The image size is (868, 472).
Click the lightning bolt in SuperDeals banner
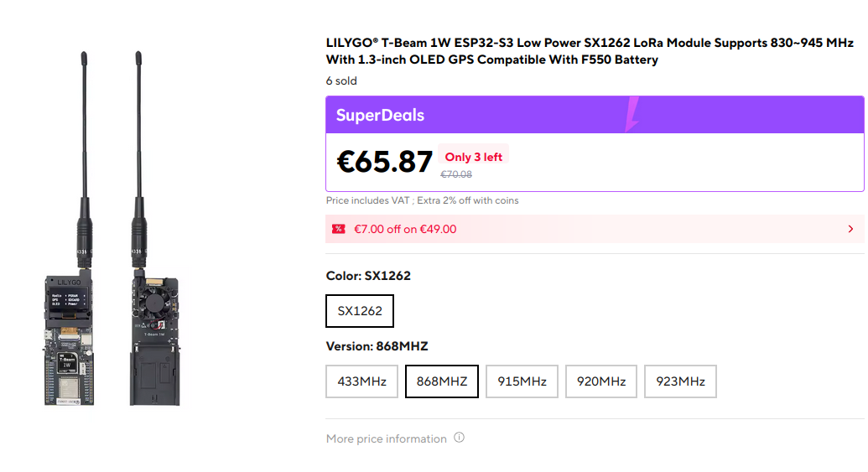(x=632, y=115)
